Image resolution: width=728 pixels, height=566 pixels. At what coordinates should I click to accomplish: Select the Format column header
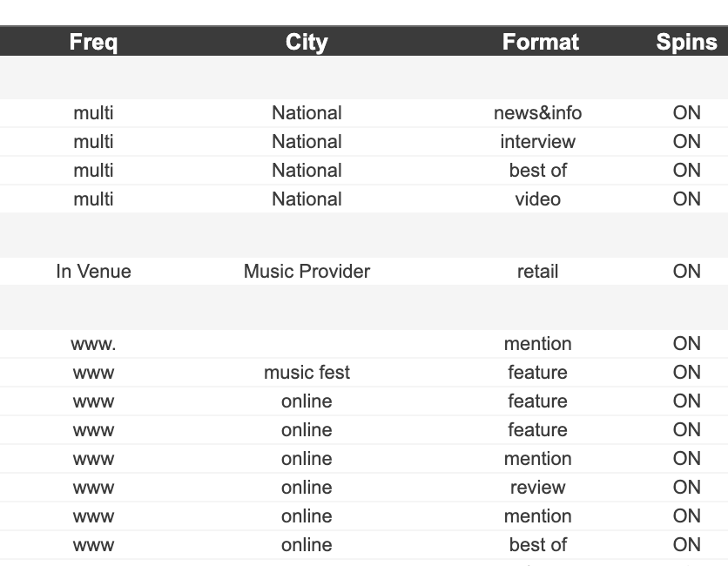pyautogui.click(x=540, y=42)
